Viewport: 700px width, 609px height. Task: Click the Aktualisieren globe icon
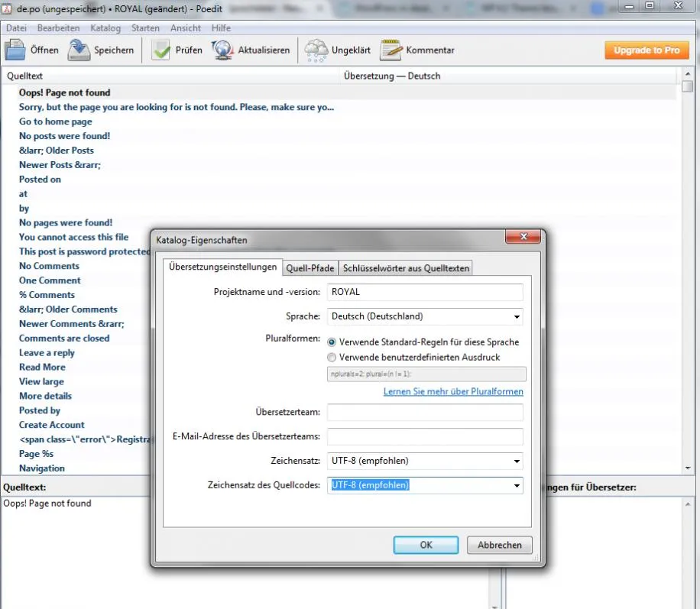pyautogui.click(x=222, y=50)
